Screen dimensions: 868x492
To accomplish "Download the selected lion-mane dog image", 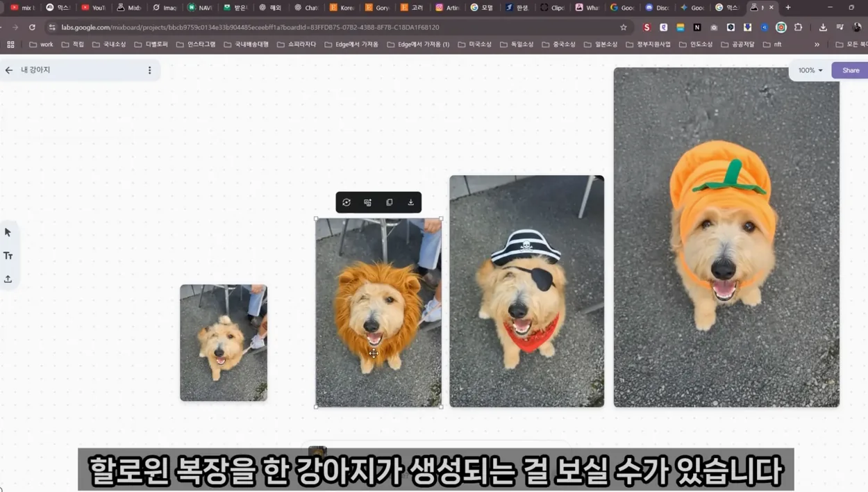I will coord(411,202).
